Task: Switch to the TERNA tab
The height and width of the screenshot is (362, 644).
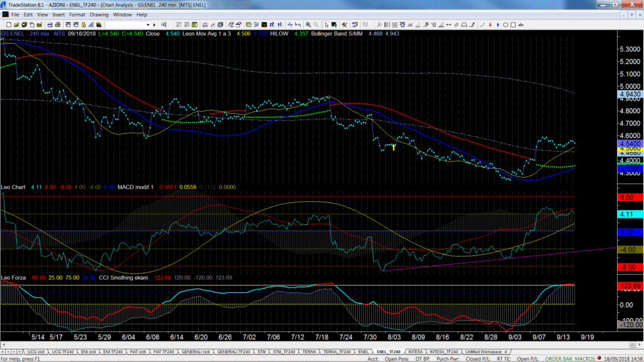Action: 309,352
